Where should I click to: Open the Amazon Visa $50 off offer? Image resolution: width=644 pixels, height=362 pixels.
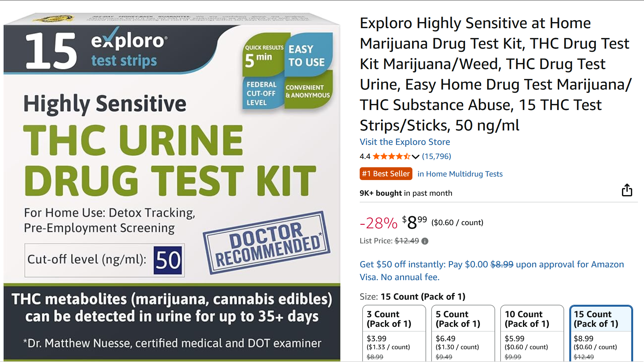tap(492, 271)
